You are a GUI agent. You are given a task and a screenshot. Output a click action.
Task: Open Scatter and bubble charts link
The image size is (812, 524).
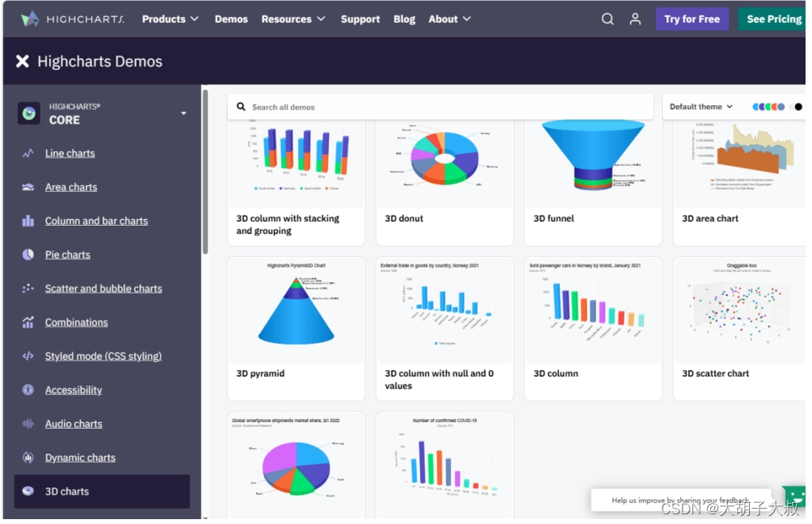point(103,289)
